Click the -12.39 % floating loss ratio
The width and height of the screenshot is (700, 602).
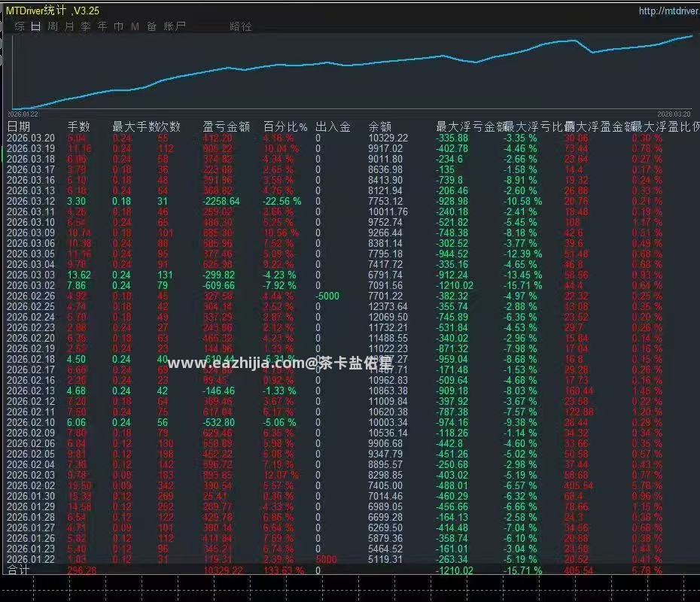tap(523, 254)
